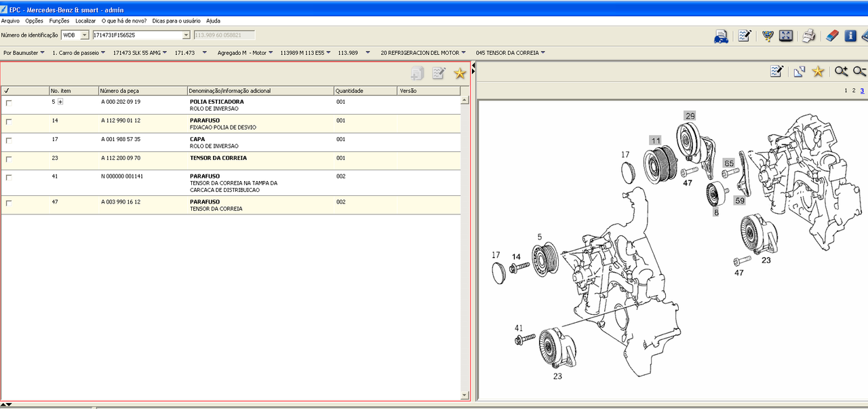Click the VIN identification input field
Viewport: 868px width, 409px height.
pos(136,35)
